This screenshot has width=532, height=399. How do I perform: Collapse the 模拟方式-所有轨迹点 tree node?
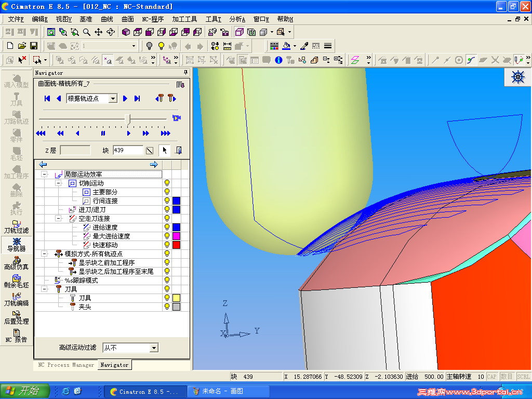click(x=44, y=254)
